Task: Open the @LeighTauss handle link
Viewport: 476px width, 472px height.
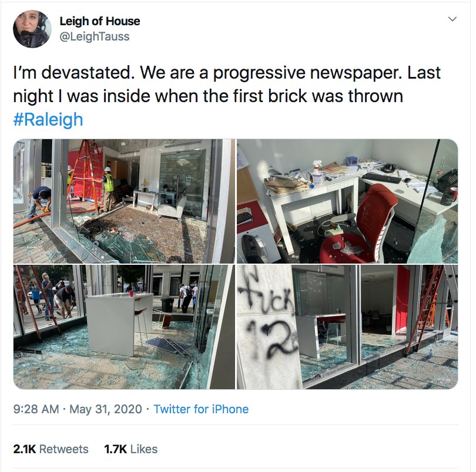Action: click(95, 36)
